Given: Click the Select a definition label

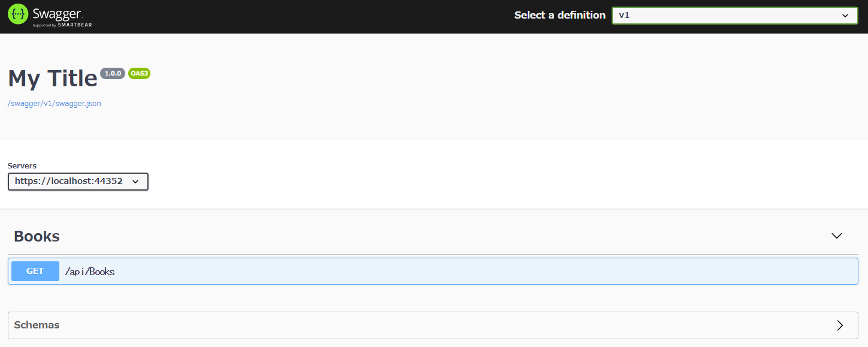Looking at the screenshot, I should click(x=560, y=16).
